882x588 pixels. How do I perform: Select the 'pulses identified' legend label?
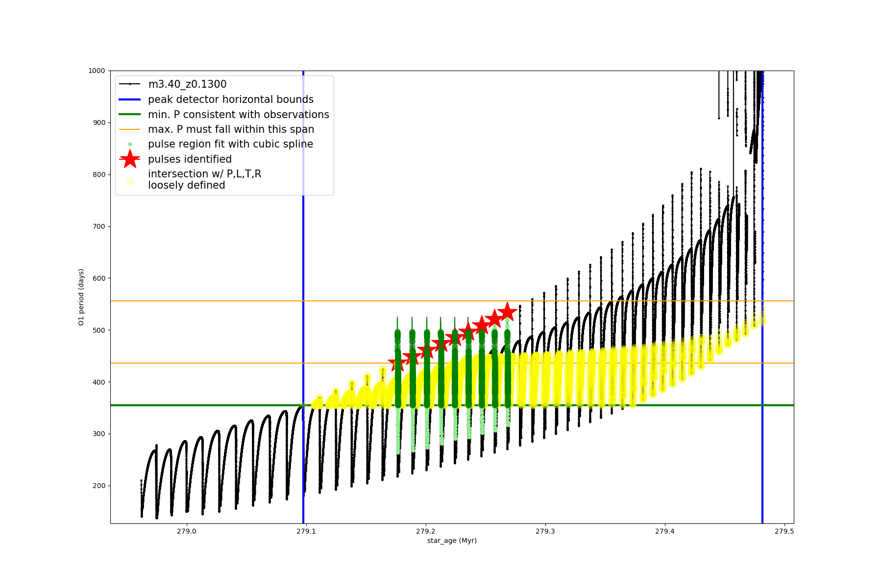[x=190, y=159]
